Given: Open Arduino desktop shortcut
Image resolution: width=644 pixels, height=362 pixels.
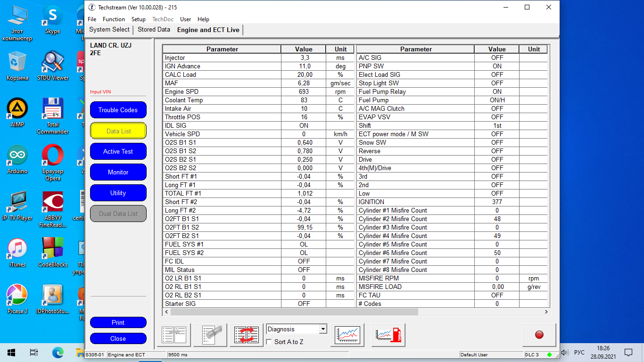Looking at the screenshot, I should pyautogui.click(x=17, y=159).
